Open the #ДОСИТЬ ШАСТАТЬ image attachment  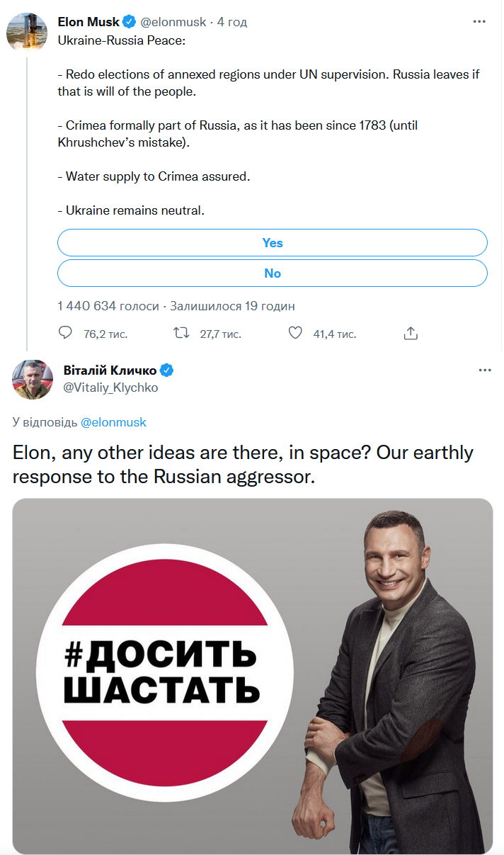click(x=252, y=676)
